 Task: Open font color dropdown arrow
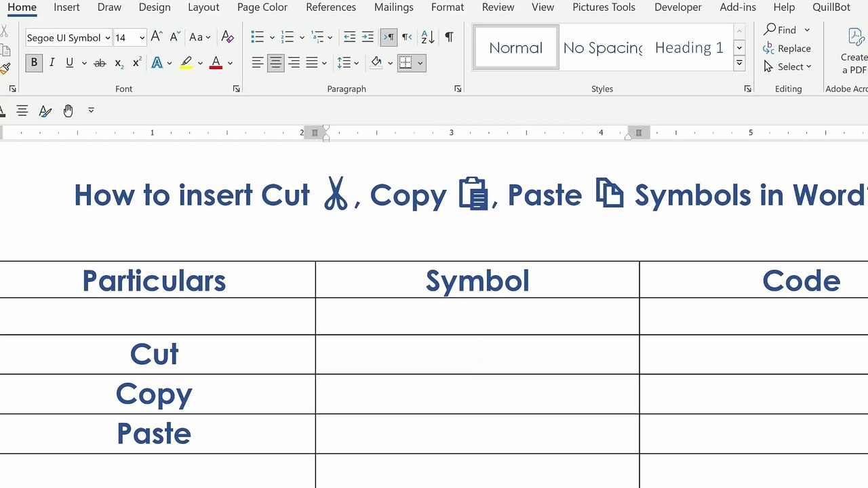point(230,63)
